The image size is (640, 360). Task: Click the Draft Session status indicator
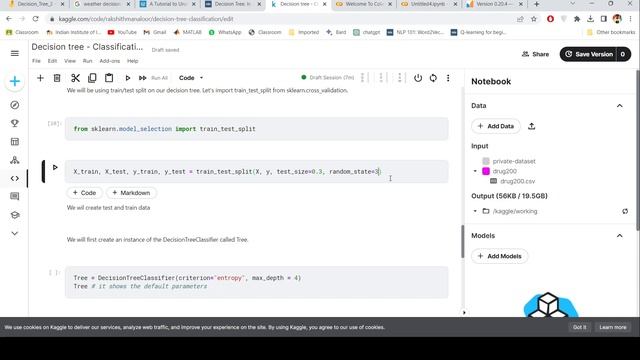(327, 78)
